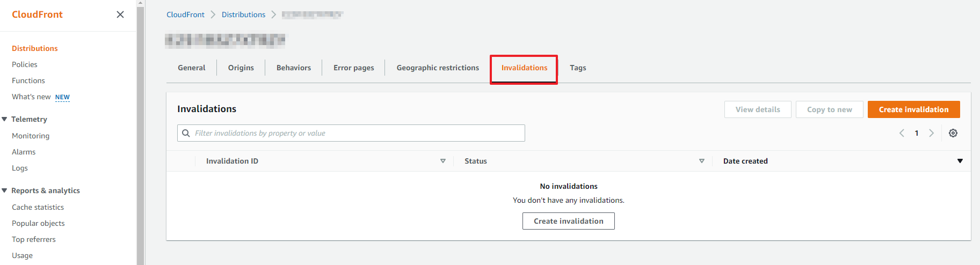Click page number 1 in pagination
The height and width of the screenshot is (265, 980).
click(917, 133)
